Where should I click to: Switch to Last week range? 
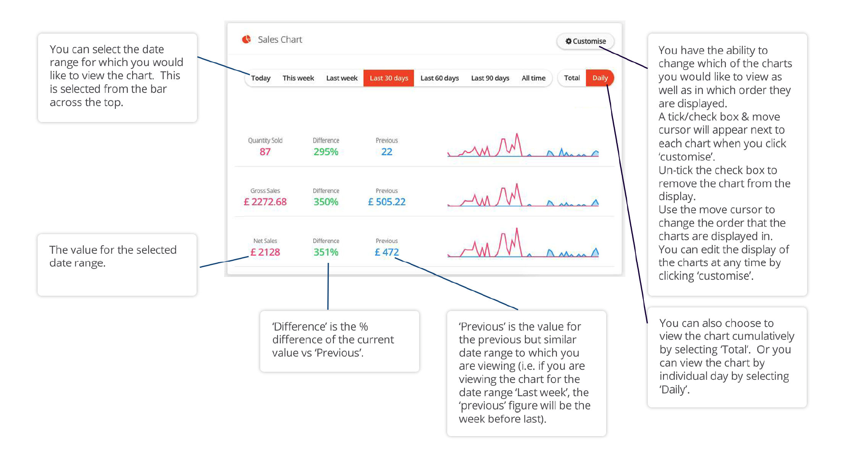(x=342, y=78)
